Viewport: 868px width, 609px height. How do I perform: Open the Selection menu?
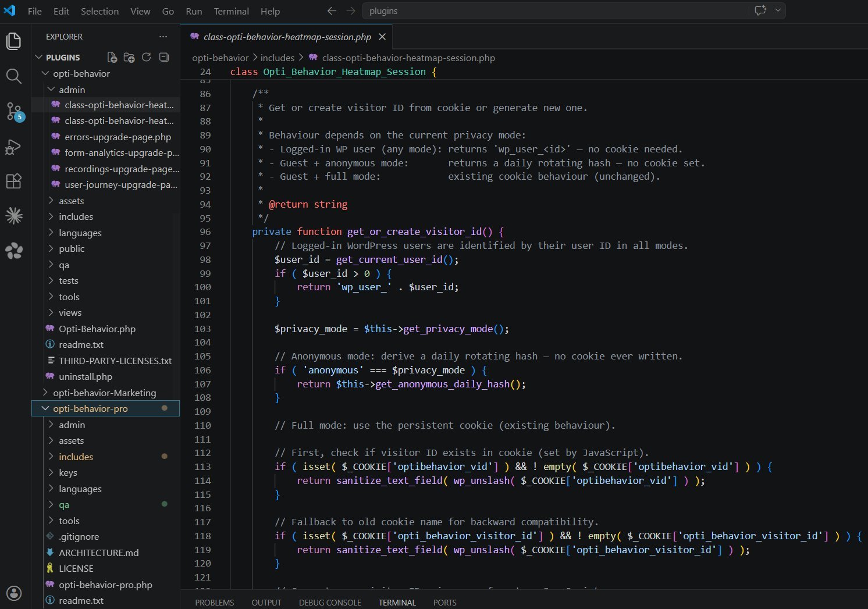click(x=99, y=11)
